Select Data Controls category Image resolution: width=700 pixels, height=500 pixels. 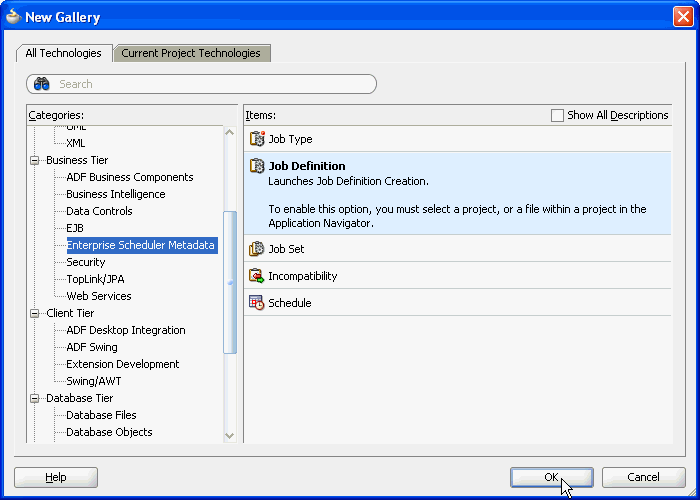(99, 211)
